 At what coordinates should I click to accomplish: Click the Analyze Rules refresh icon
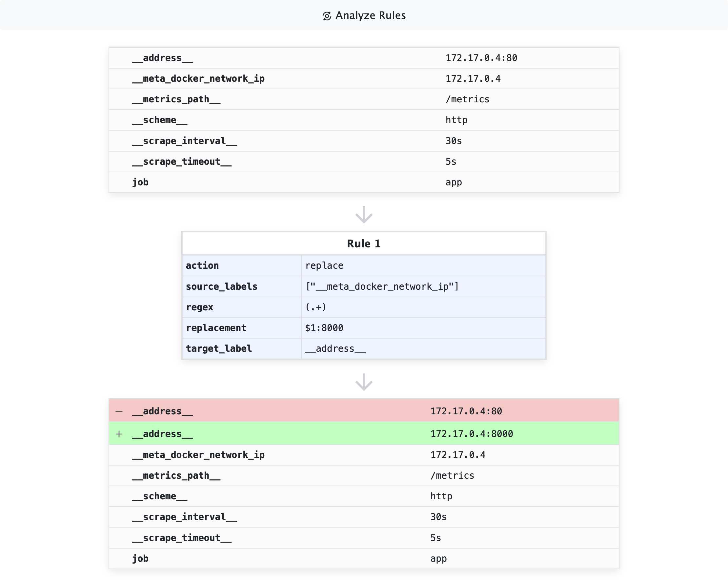click(327, 16)
